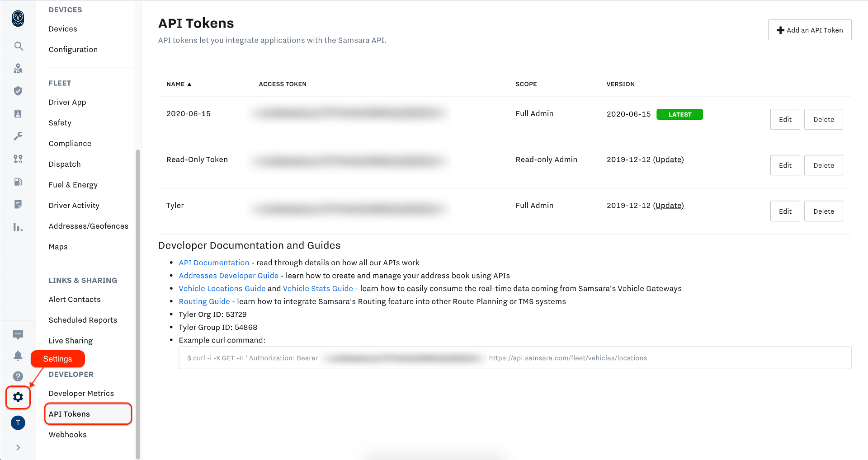Click the Scope column header
Screen dimensions: 868x460
click(x=526, y=84)
